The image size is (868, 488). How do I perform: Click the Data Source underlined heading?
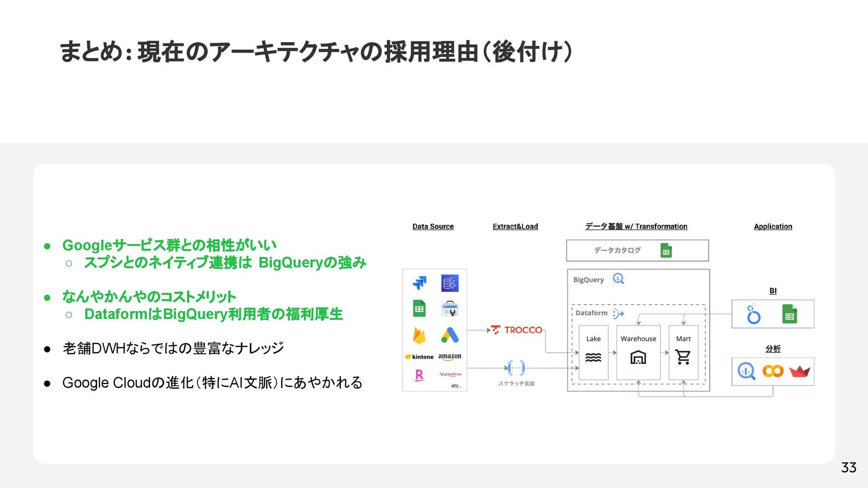click(x=433, y=226)
